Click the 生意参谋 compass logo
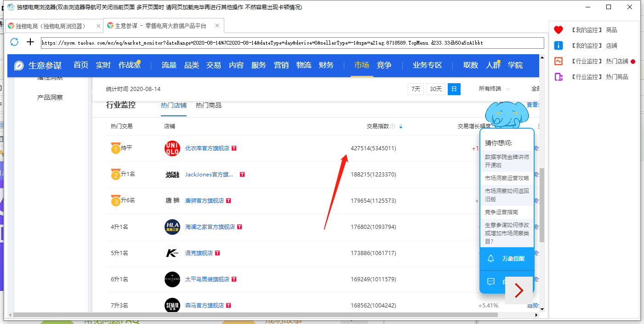This screenshot has width=644, height=324. pos(19,65)
